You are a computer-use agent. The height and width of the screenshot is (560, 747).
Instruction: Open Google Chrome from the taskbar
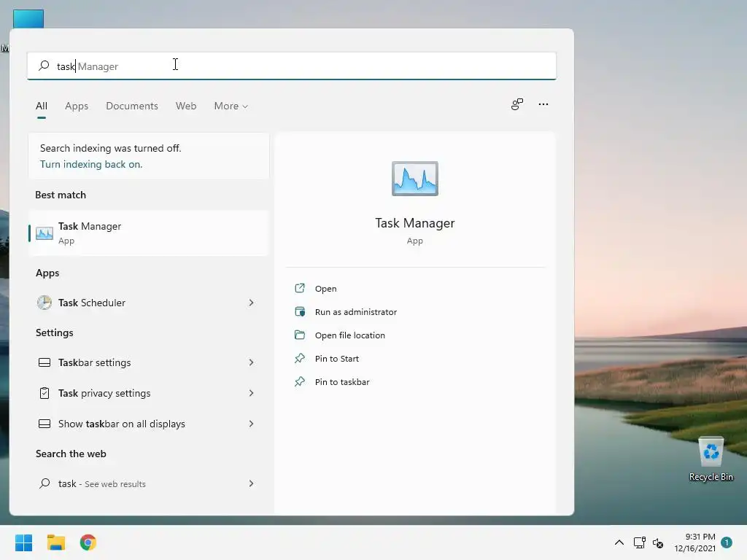pyautogui.click(x=88, y=542)
